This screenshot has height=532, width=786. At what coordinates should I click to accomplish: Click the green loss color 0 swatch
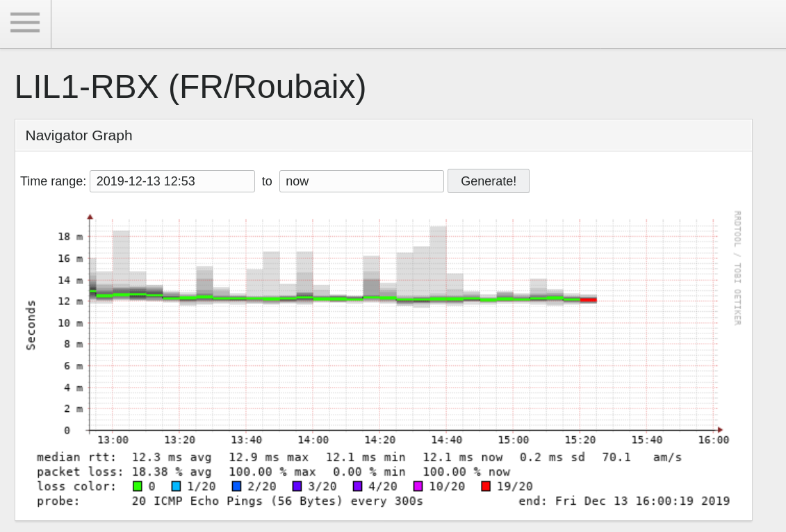pos(138,486)
